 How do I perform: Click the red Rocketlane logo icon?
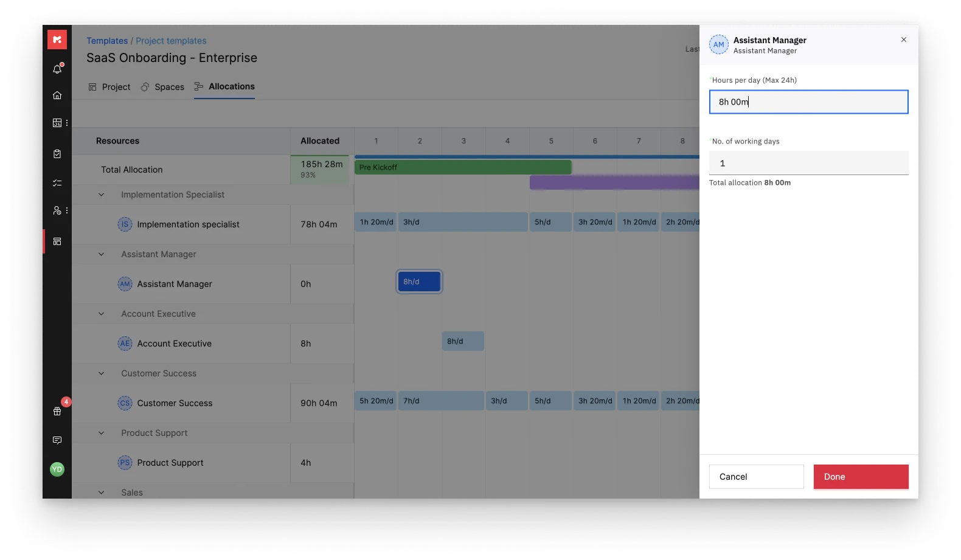(57, 40)
